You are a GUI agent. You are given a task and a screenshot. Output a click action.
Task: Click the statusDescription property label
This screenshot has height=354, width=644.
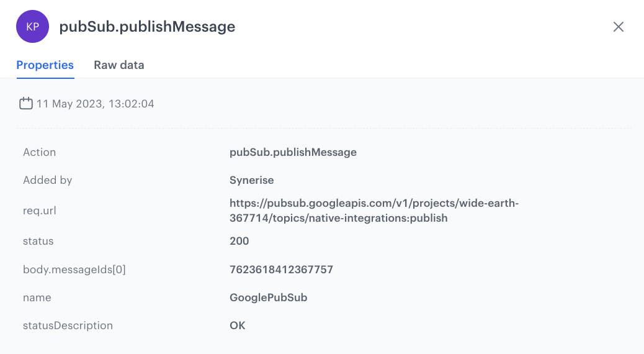(68, 325)
